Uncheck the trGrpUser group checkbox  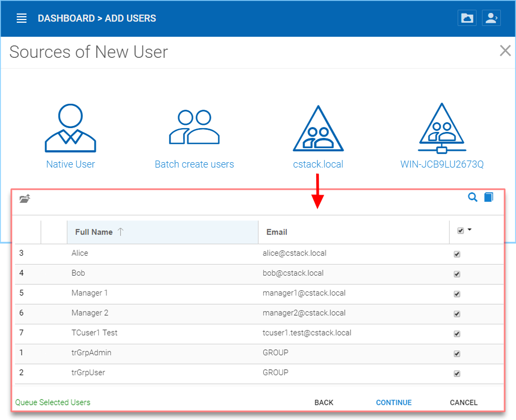pos(457,374)
